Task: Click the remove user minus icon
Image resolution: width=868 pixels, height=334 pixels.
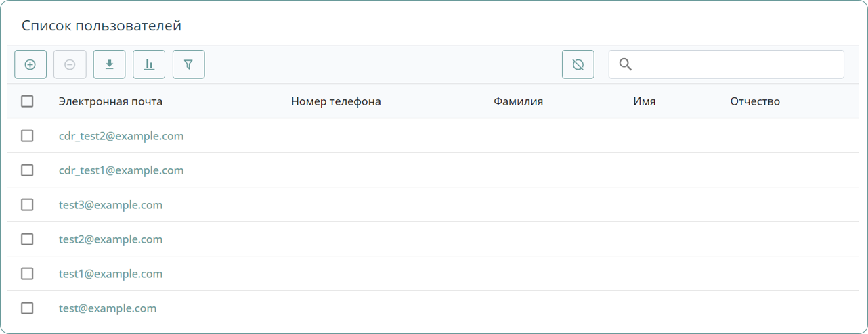Action: pos(70,65)
